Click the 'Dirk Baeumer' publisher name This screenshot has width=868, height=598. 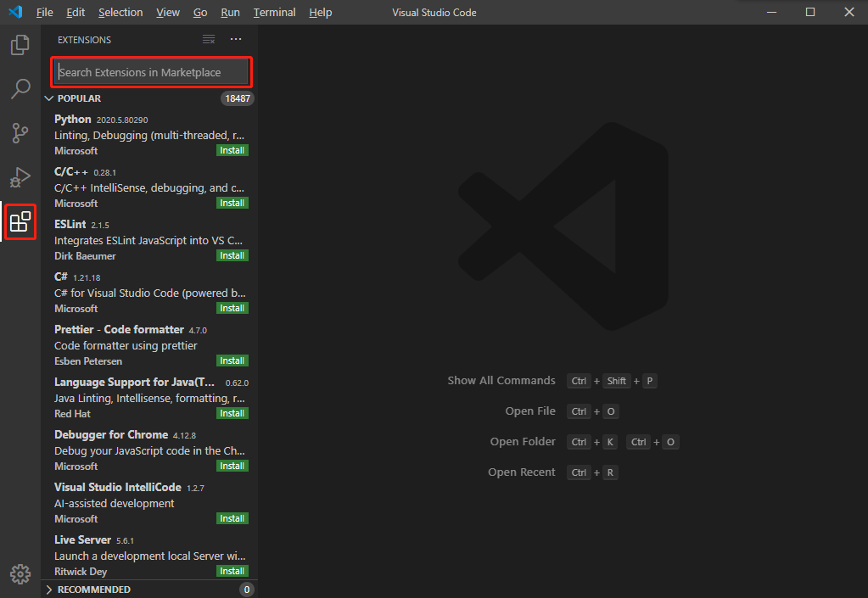(x=85, y=256)
